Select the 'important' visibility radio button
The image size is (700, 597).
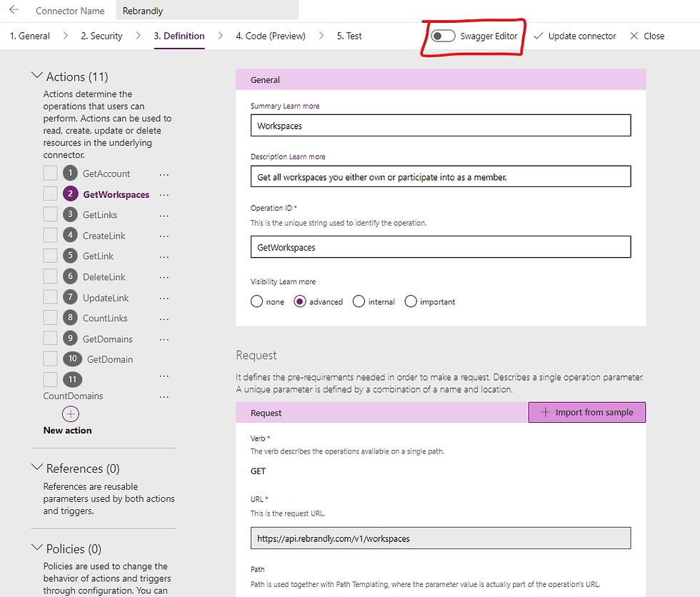411,301
